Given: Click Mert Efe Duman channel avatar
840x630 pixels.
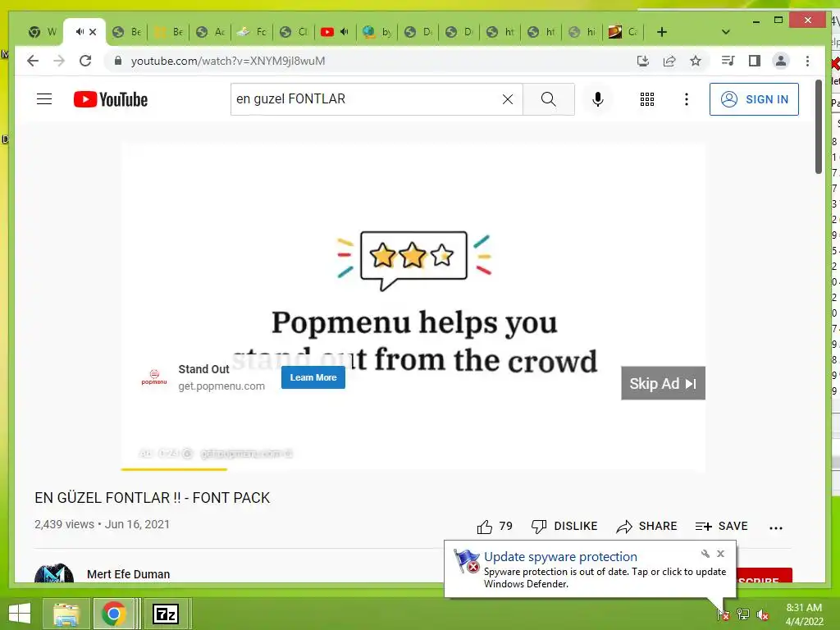Looking at the screenshot, I should 54,573.
